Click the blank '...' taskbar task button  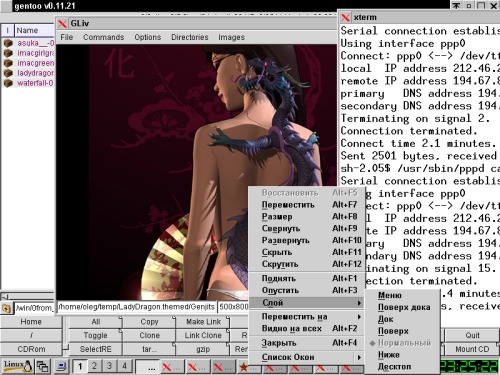tap(147, 368)
